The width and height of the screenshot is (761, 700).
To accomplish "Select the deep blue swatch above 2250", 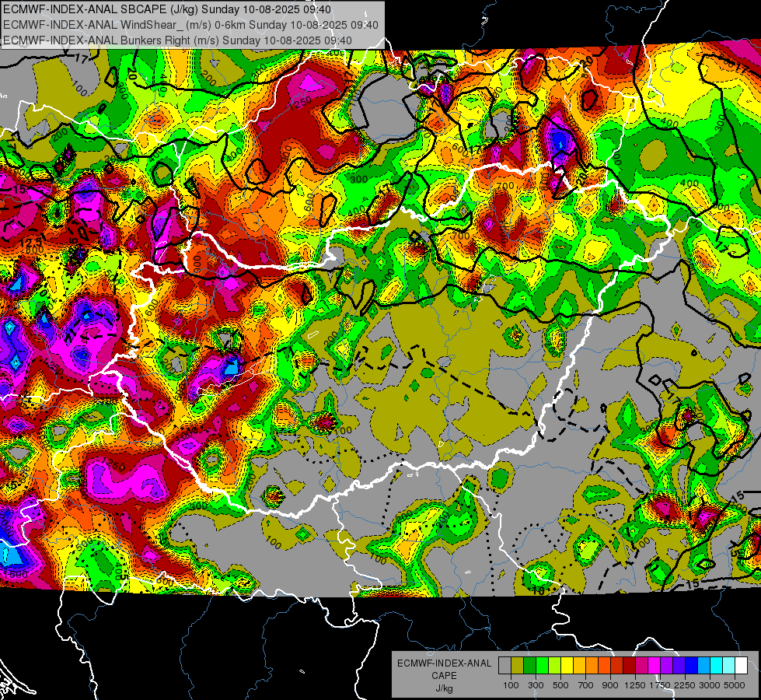I will (691, 666).
